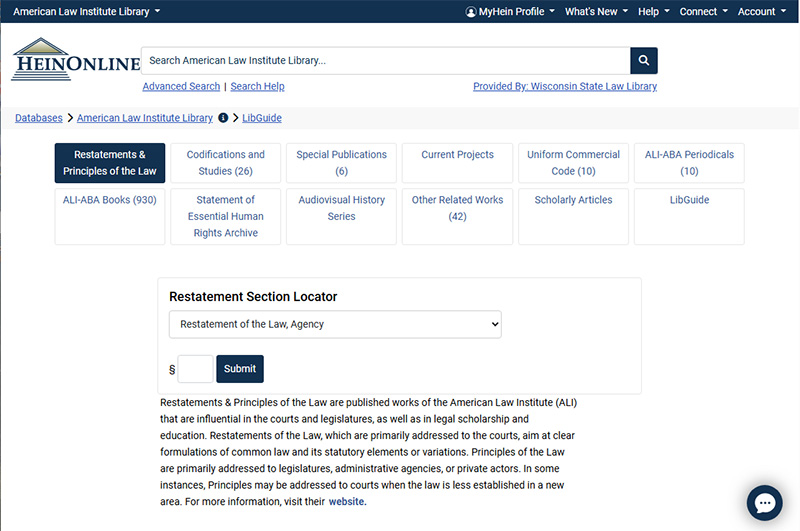Select the LibGuide tab

coord(689,217)
